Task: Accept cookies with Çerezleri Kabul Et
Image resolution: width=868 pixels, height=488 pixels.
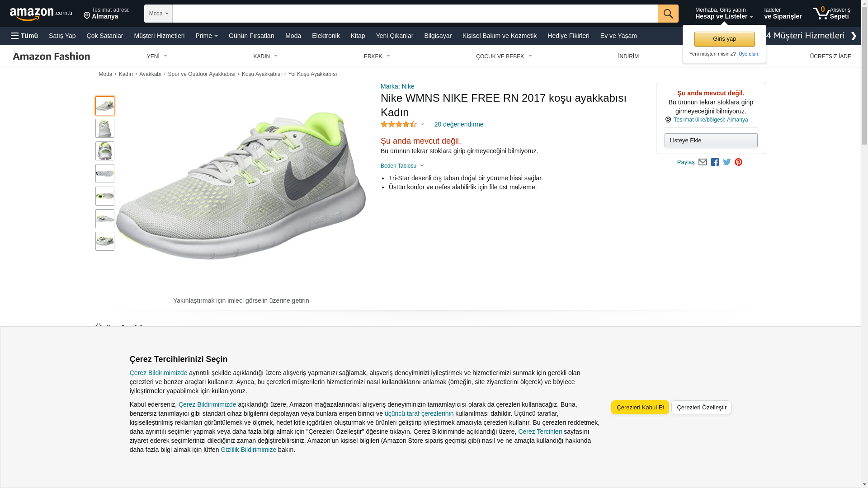Action: [x=640, y=407]
